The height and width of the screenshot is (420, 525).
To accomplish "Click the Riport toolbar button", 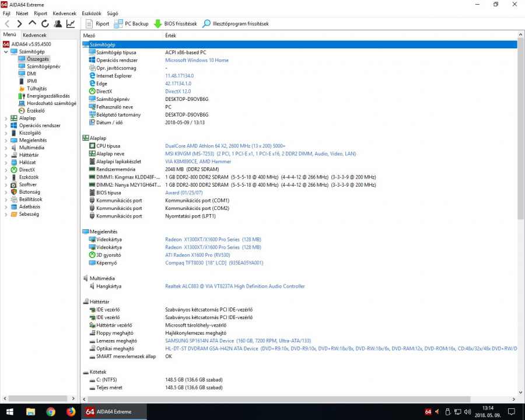I will pos(97,24).
